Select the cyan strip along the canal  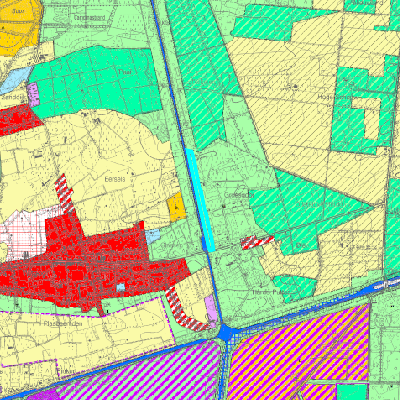point(200,200)
